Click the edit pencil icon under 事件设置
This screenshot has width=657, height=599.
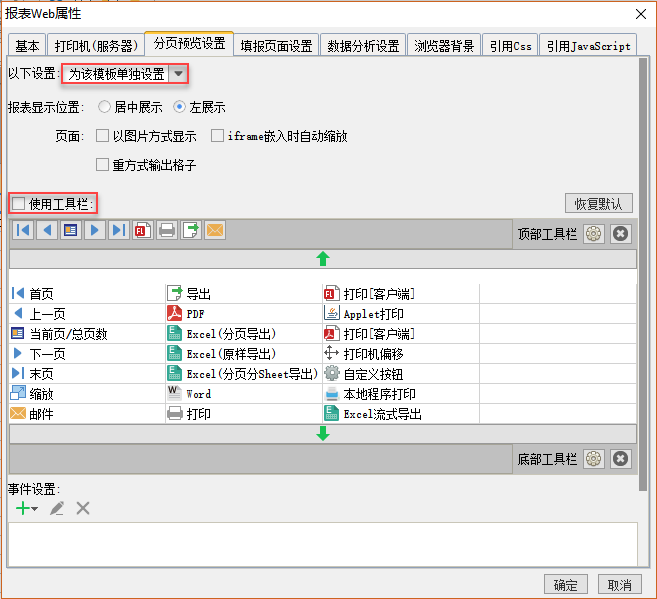click(57, 508)
